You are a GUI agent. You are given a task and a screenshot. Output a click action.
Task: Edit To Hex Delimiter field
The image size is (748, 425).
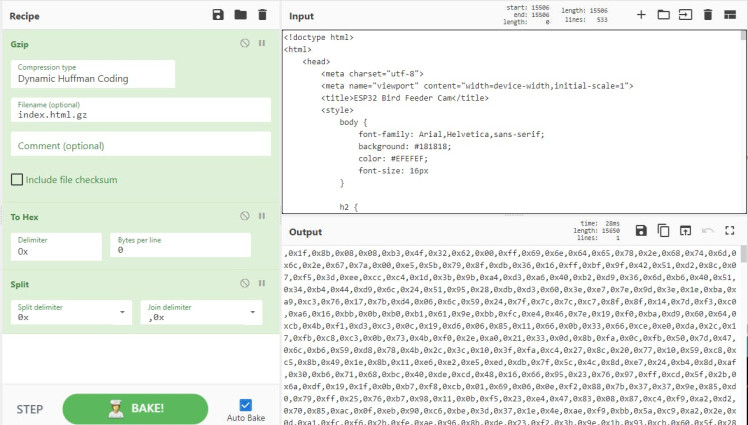(56, 247)
